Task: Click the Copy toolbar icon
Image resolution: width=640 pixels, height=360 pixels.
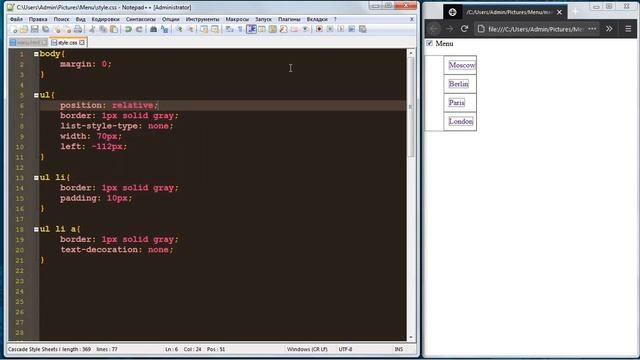Action: (x=103, y=29)
